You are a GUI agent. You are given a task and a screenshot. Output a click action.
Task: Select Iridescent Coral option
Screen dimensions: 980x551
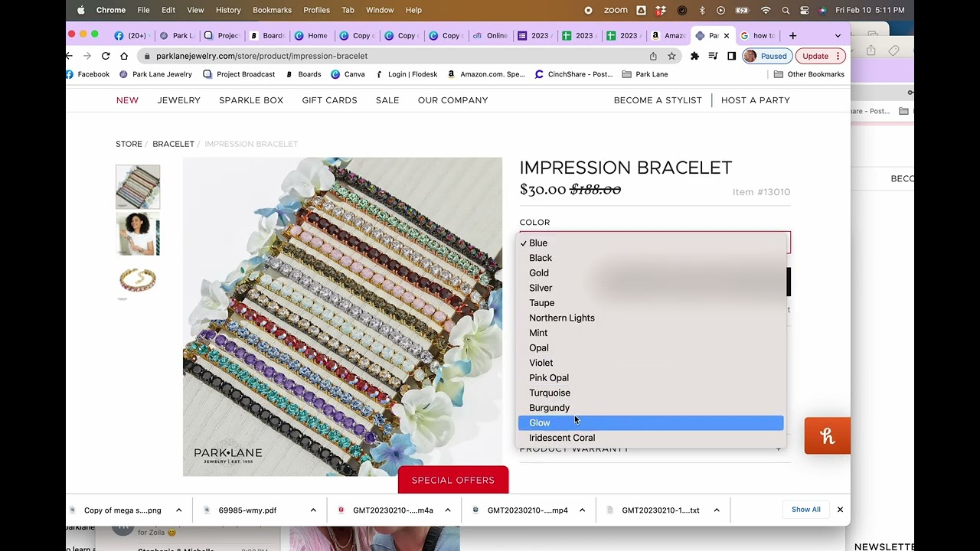pos(651,438)
